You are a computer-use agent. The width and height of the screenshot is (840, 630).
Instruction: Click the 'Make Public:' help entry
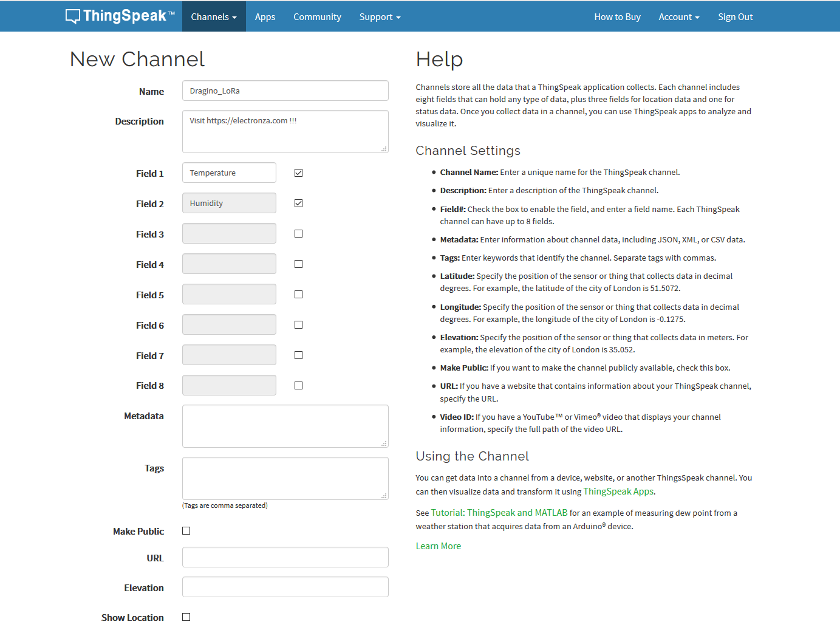pyautogui.click(x=585, y=368)
